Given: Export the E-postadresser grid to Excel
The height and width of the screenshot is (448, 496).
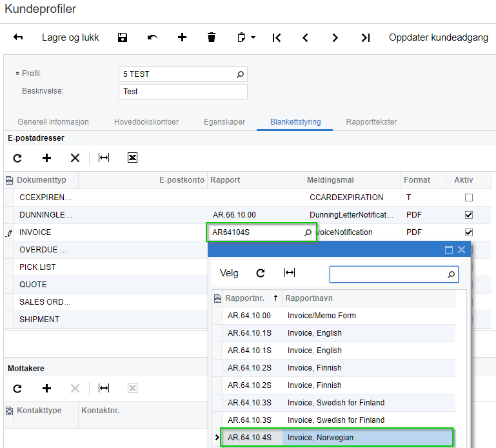Looking at the screenshot, I should pyautogui.click(x=132, y=158).
